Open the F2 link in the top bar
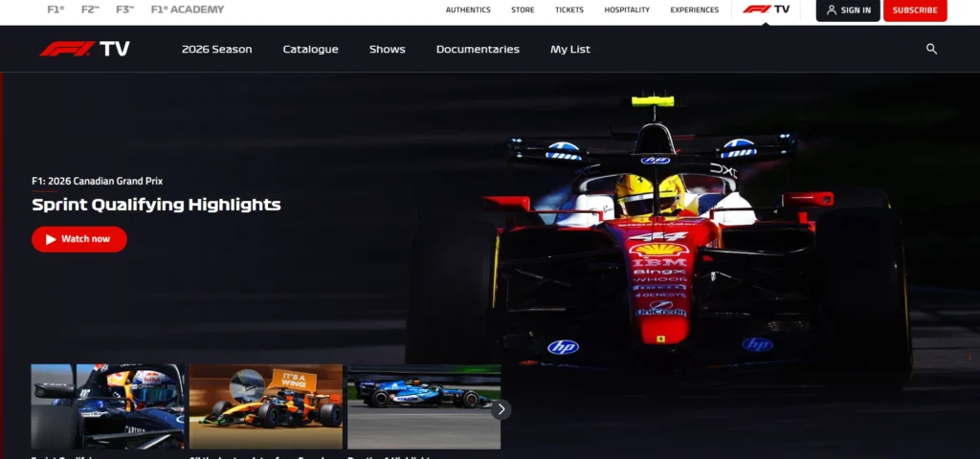This screenshot has width=980, height=459. tap(90, 10)
